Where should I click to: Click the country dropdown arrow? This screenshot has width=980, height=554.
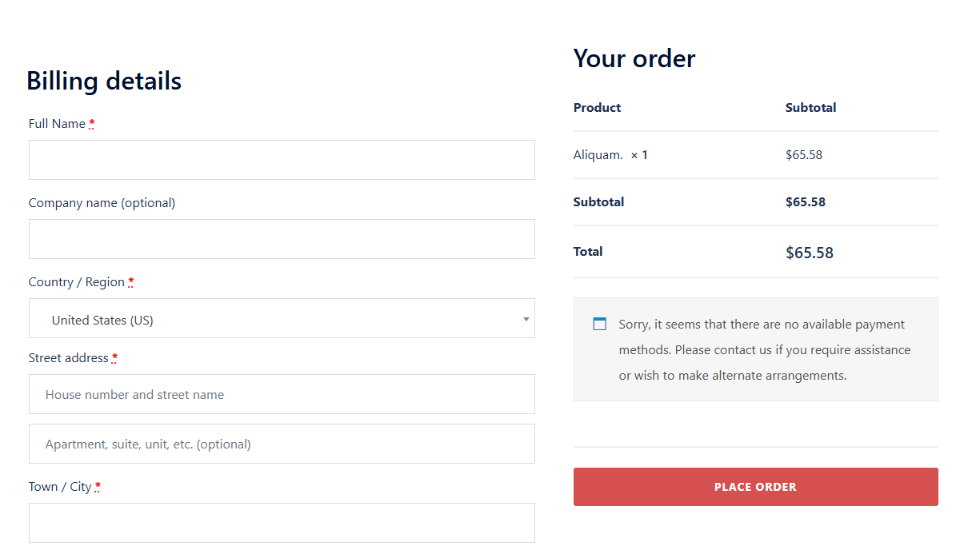point(526,319)
